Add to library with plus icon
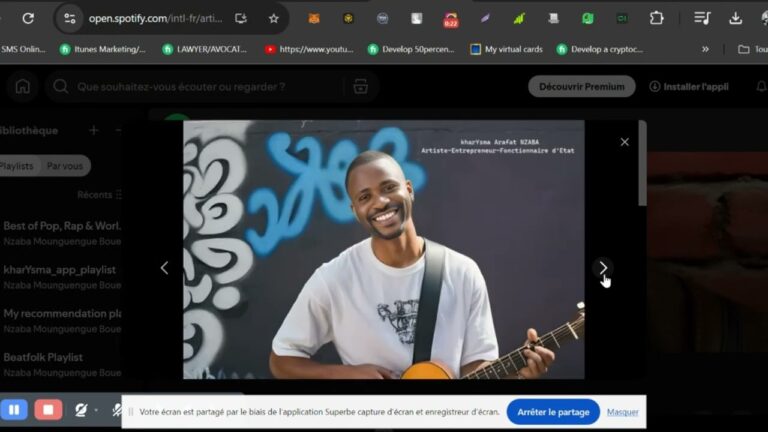Image resolution: width=768 pixels, height=432 pixels. tap(94, 130)
